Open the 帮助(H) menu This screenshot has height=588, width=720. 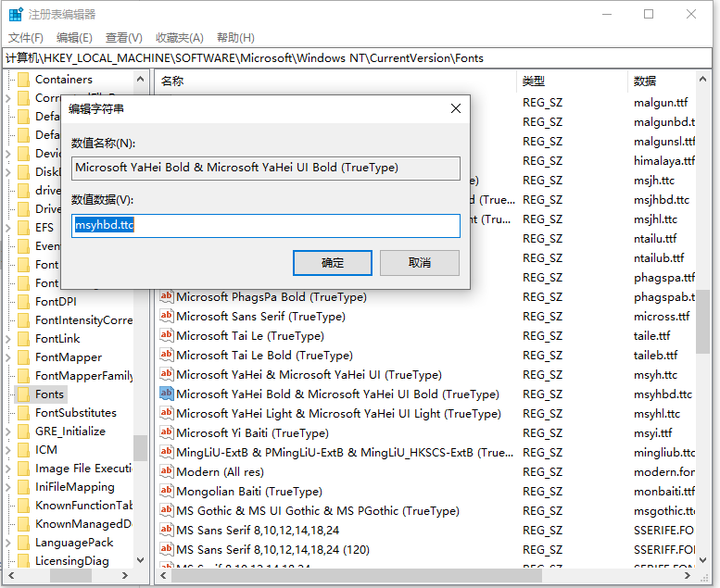(x=235, y=38)
